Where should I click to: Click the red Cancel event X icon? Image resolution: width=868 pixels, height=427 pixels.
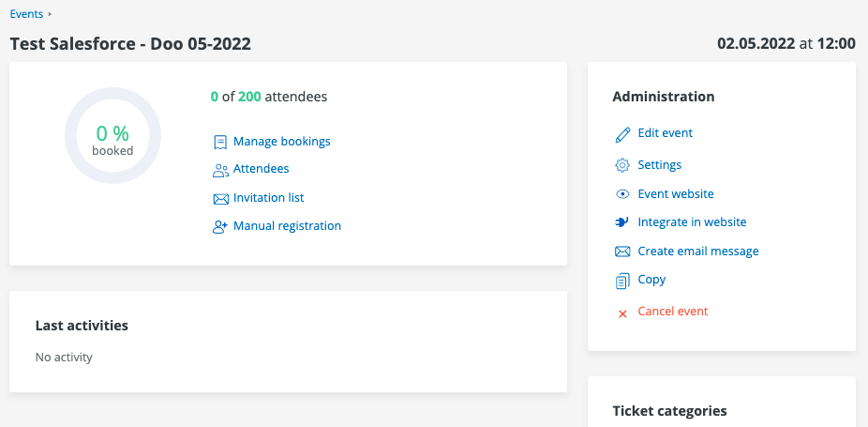pos(622,313)
